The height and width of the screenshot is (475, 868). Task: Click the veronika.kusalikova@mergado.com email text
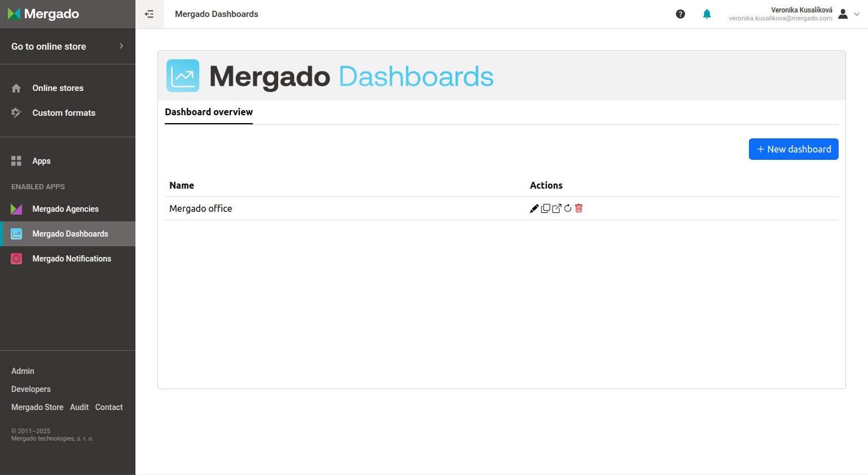[781, 19]
